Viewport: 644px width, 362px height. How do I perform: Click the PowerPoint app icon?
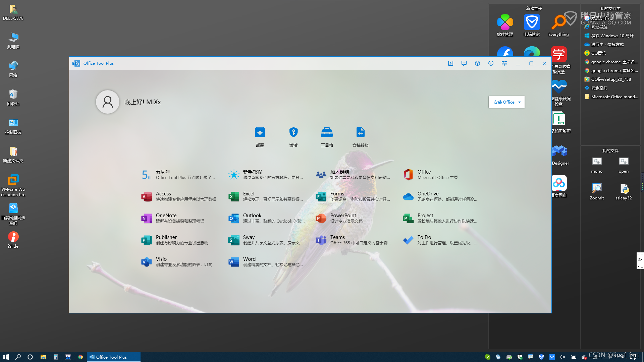pyautogui.click(x=321, y=218)
